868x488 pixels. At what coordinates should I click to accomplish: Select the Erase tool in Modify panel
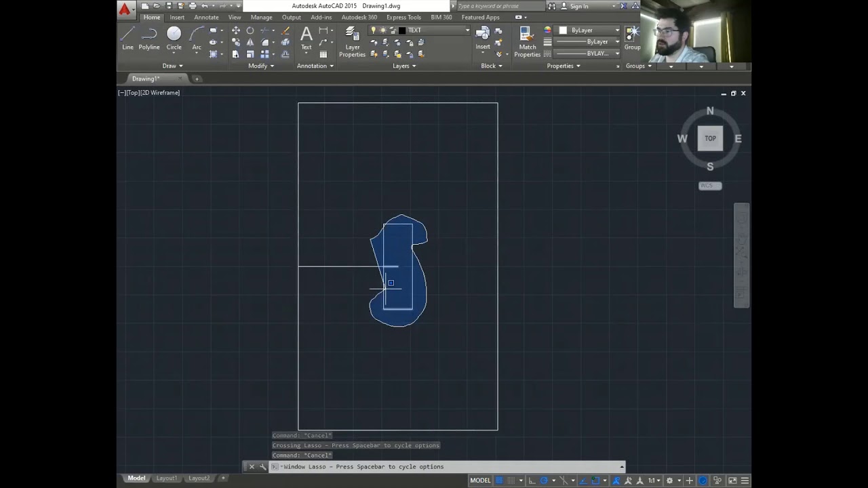coord(285,30)
